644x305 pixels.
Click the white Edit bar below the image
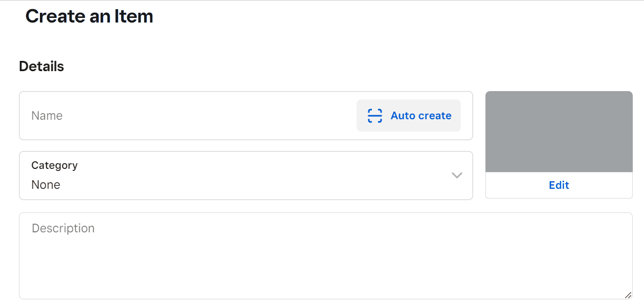[x=559, y=185]
